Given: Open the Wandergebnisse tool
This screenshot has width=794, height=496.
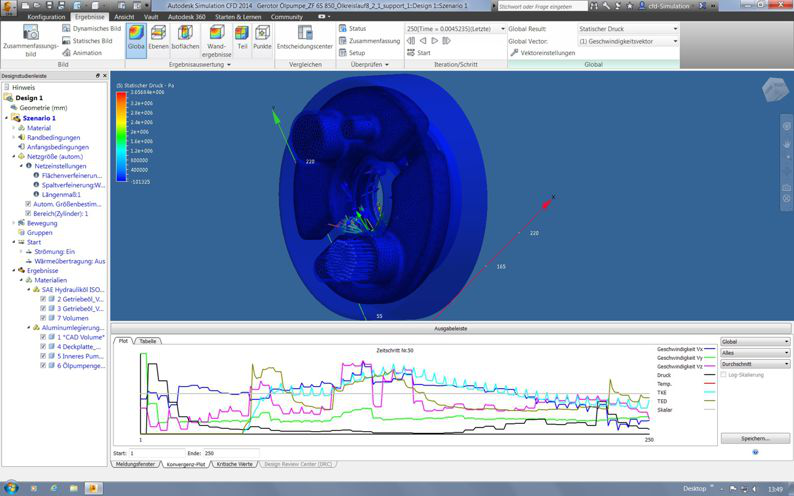Looking at the screenshot, I should pyautogui.click(x=217, y=40).
